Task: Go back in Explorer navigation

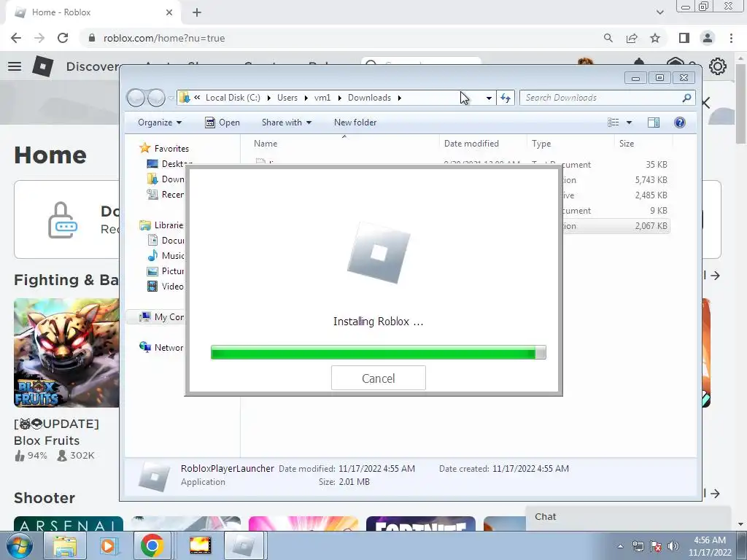Action: pos(136,98)
